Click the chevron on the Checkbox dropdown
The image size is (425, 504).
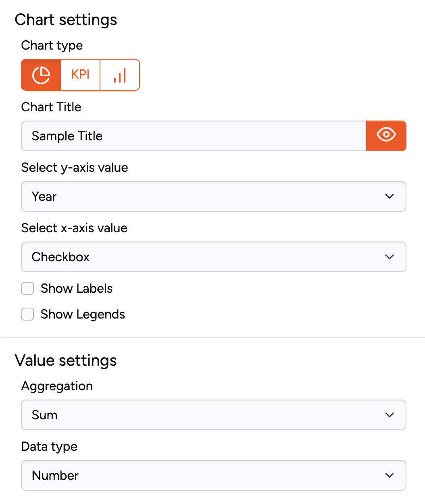pyautogui.click(x=390, y=257)
